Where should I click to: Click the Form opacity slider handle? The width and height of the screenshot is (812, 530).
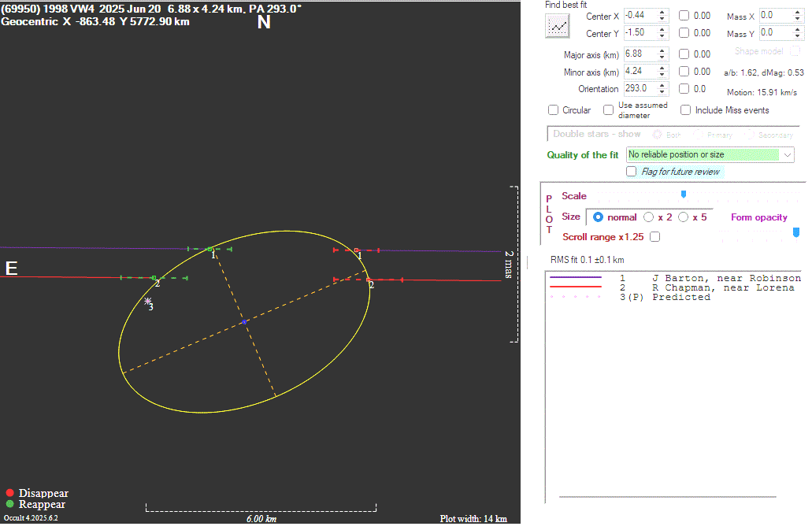(796, 232)
